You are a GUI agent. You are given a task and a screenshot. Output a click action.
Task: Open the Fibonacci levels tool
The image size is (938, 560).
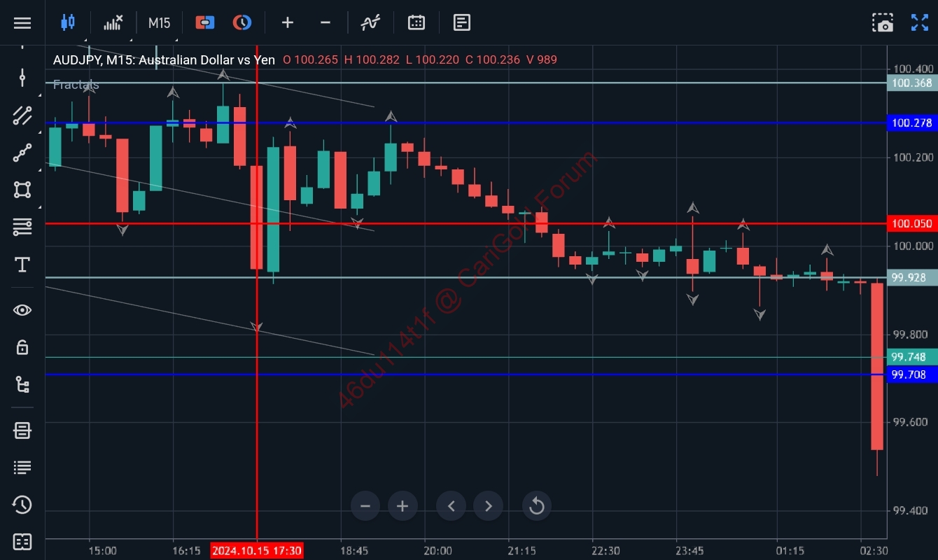tap(22, 227)
